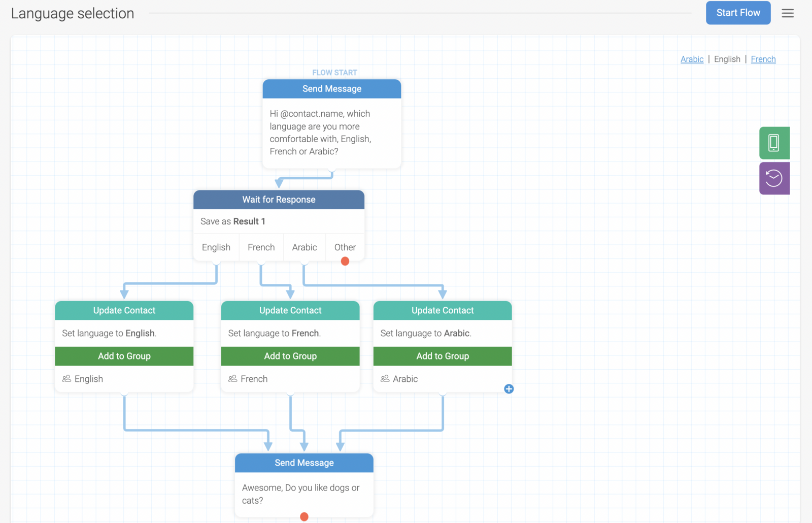Select the Other response category

click(x=345, y=247)
